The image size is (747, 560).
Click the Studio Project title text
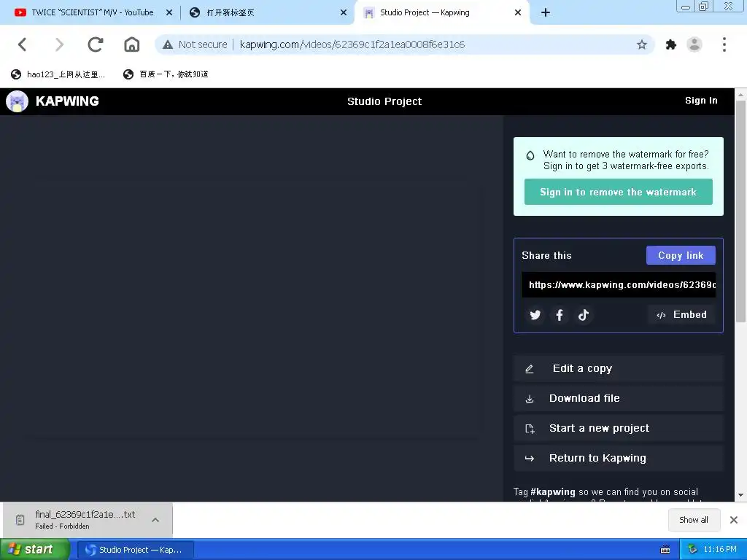point(384,101)
